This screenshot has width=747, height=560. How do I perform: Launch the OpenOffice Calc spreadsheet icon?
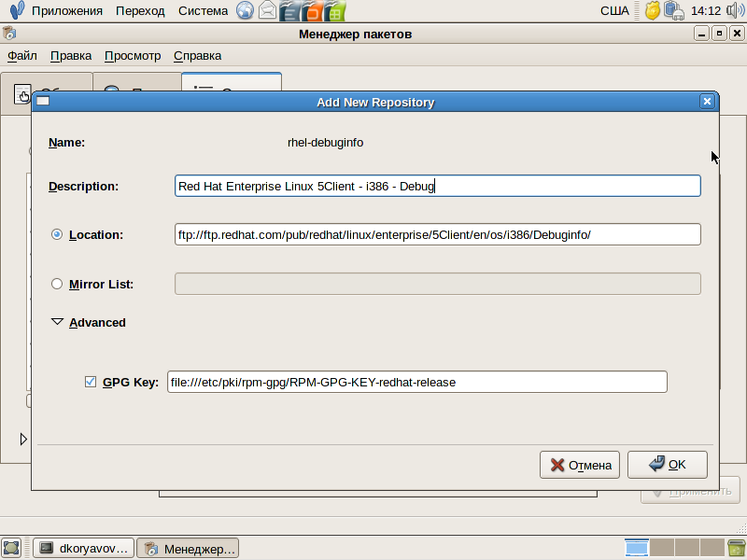point(335,11)
